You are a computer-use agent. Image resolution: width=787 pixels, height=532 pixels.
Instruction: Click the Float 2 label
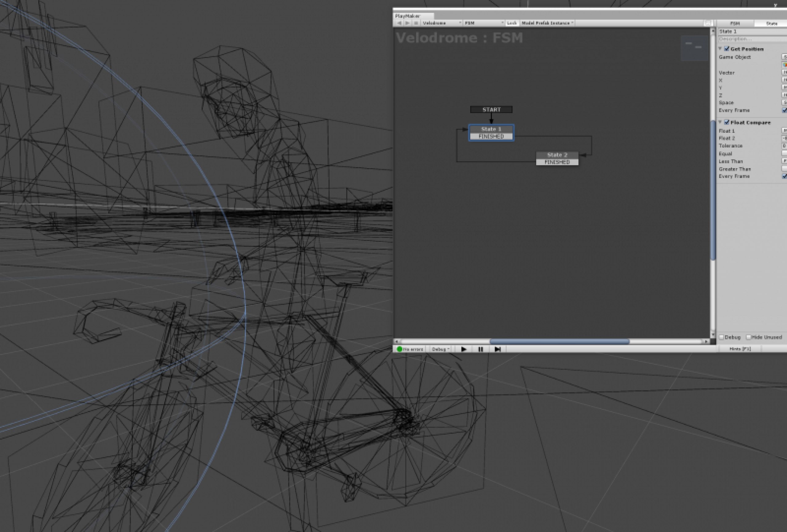point(727,138)
